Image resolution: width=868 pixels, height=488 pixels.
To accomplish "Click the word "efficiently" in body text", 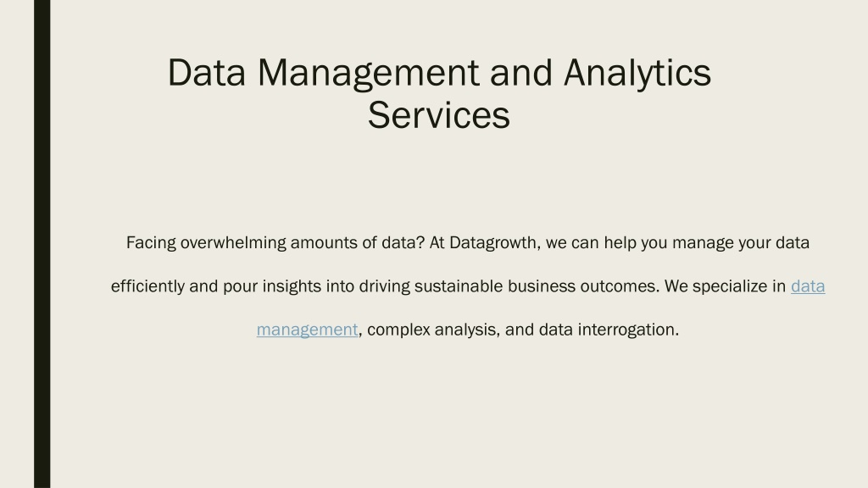I will [x=147, y=286].
